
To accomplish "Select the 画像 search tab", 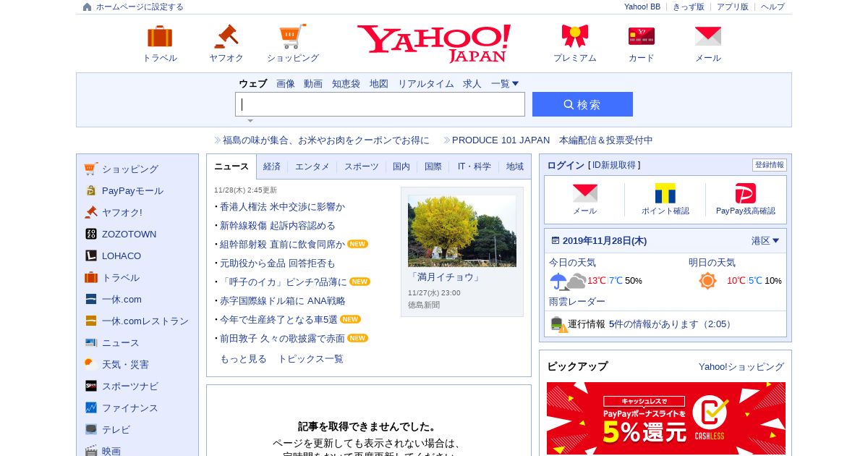I will (286, 84).
